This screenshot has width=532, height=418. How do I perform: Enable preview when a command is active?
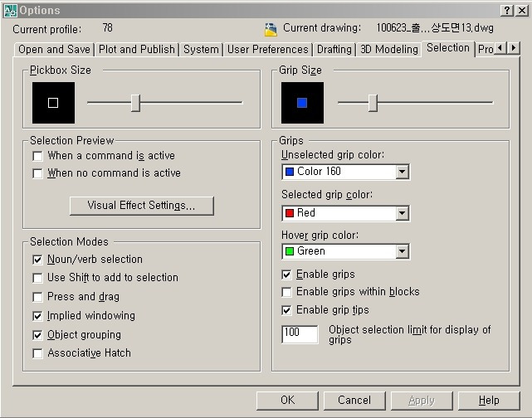[x=37, y=156]
